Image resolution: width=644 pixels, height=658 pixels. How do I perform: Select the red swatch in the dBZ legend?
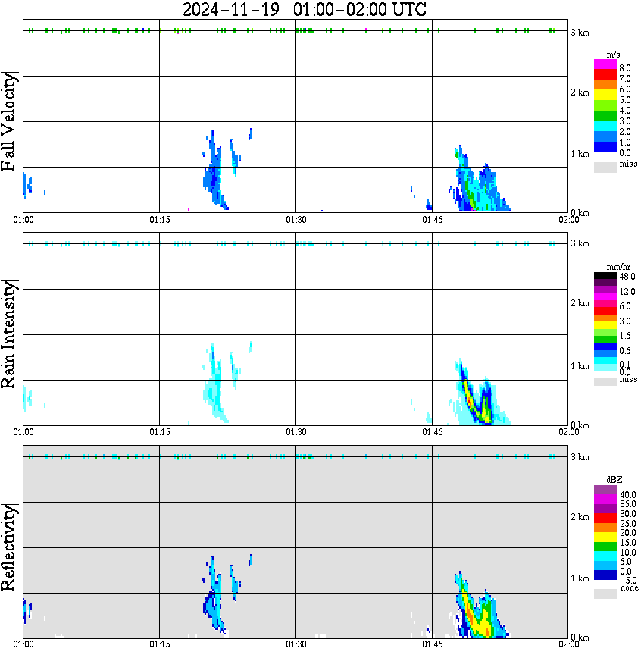click(605, 519)
